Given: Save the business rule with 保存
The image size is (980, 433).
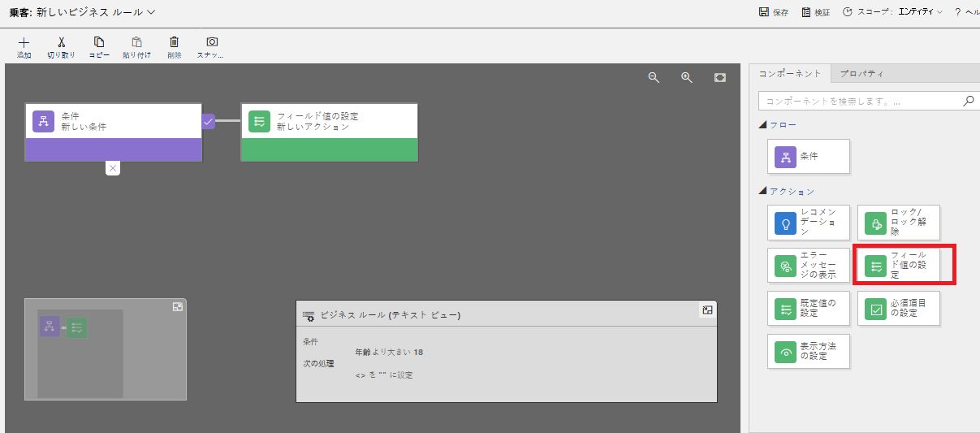Looking at the screenshot, I should [x=774, y=12].
